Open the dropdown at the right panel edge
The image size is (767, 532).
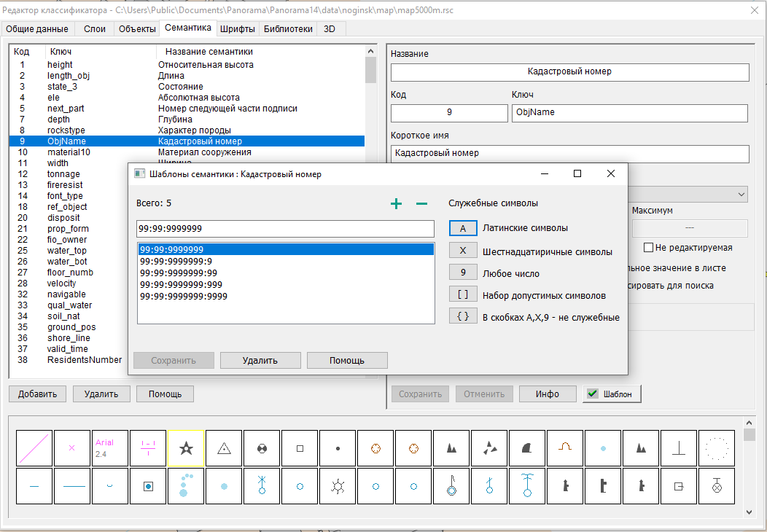(741, 194)
